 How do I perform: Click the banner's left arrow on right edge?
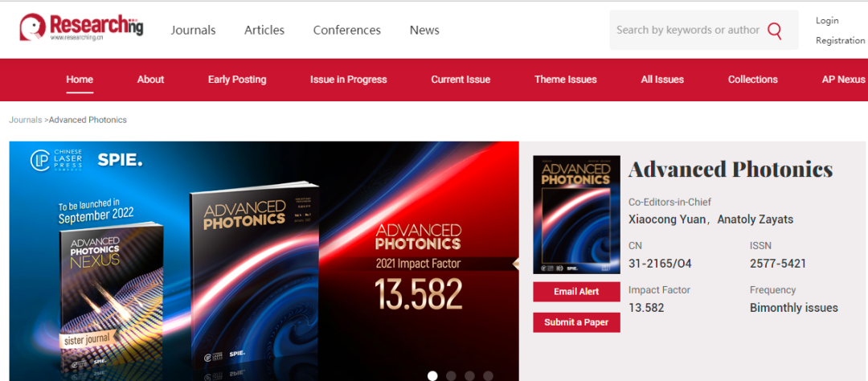tap(516, 263)
